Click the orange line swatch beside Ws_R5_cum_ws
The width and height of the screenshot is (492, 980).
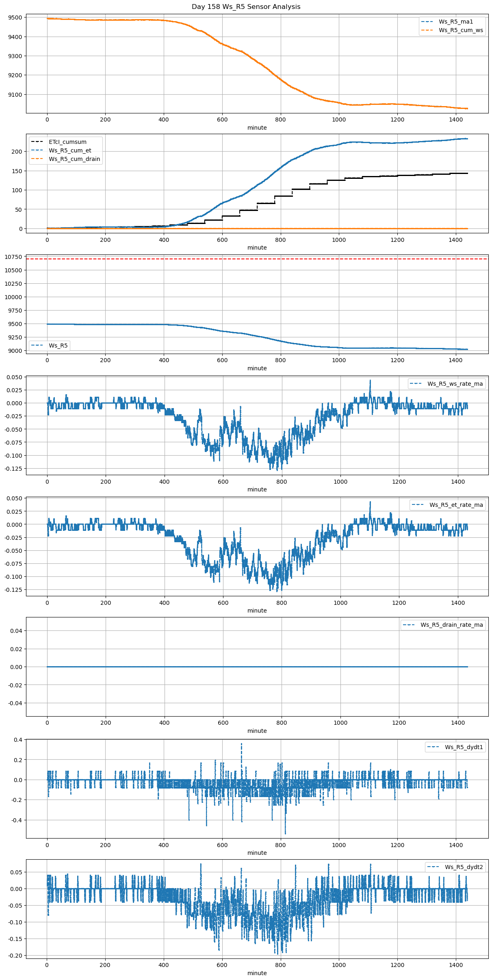(427, 30)
